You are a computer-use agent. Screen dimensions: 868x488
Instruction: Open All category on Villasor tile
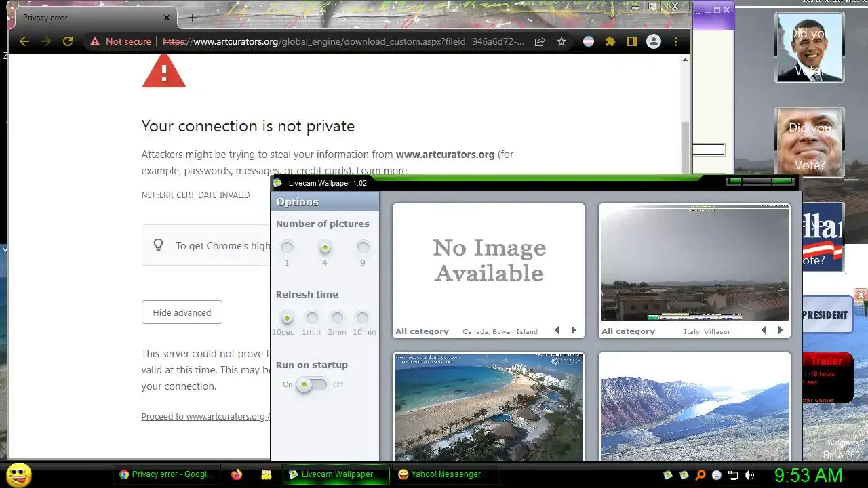(x=628, y=331)
